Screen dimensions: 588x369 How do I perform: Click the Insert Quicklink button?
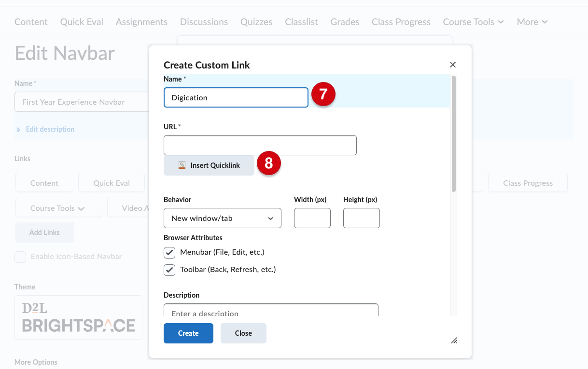pos(209,165)
